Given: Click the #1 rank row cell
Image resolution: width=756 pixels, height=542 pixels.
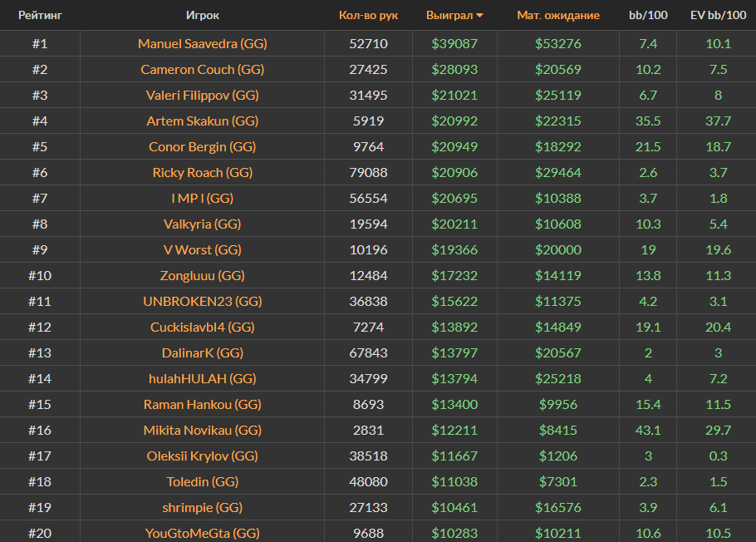Looking at the screenshot, I should click(x=40, y=43).
